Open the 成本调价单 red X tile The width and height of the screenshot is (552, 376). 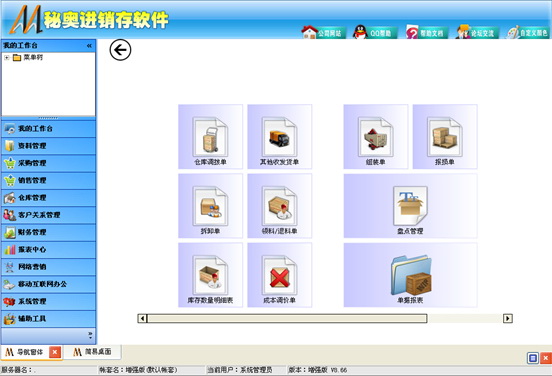[x=280, y=275]
